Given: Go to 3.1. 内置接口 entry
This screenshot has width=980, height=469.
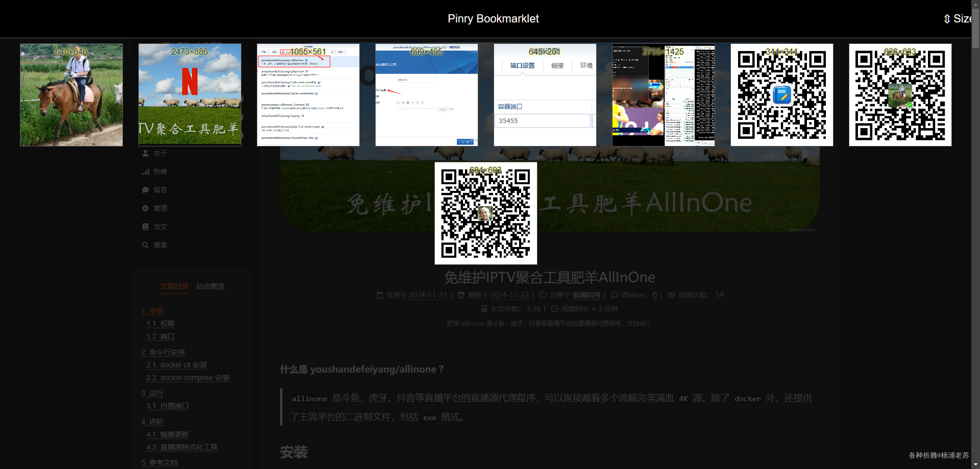Looking at the screenshot, I should click(167, 406).
